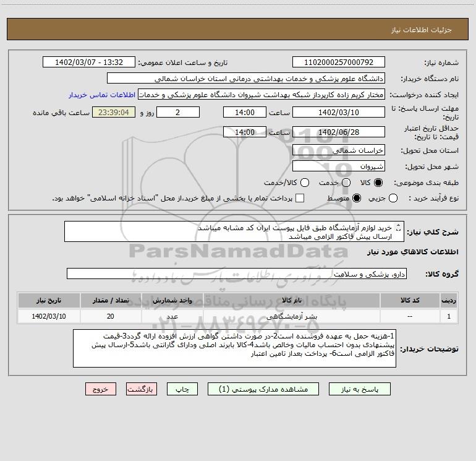Viewport: 476px width, 461px height.
Task: Click the need number field 1102000257000792
Action: (x=339, y=62)
